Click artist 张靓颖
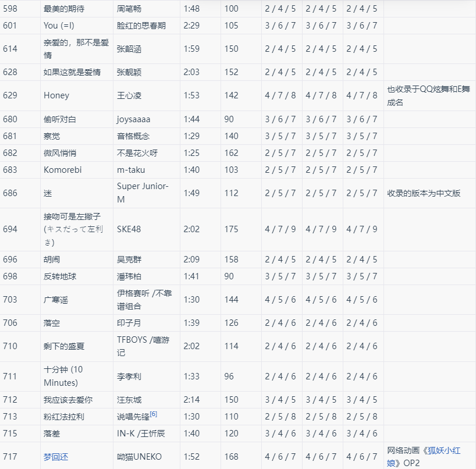The height and width of the screenshot is (469, 476). (129, 72)
